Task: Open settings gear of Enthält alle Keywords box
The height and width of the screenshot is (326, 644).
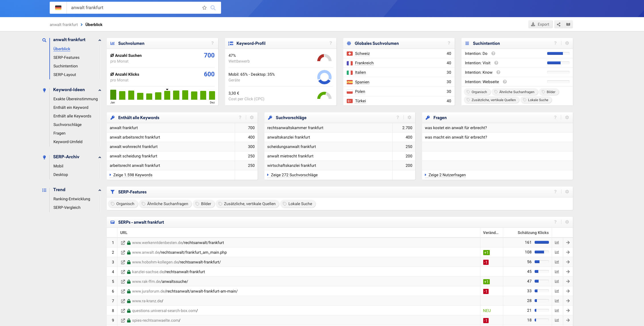Action: click(252, 117)
